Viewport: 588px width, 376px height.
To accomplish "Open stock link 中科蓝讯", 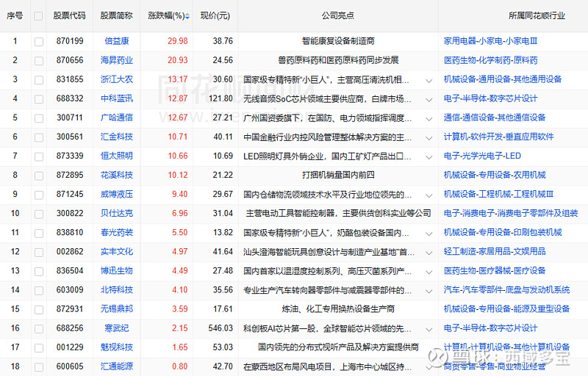I will click(117, 98).
